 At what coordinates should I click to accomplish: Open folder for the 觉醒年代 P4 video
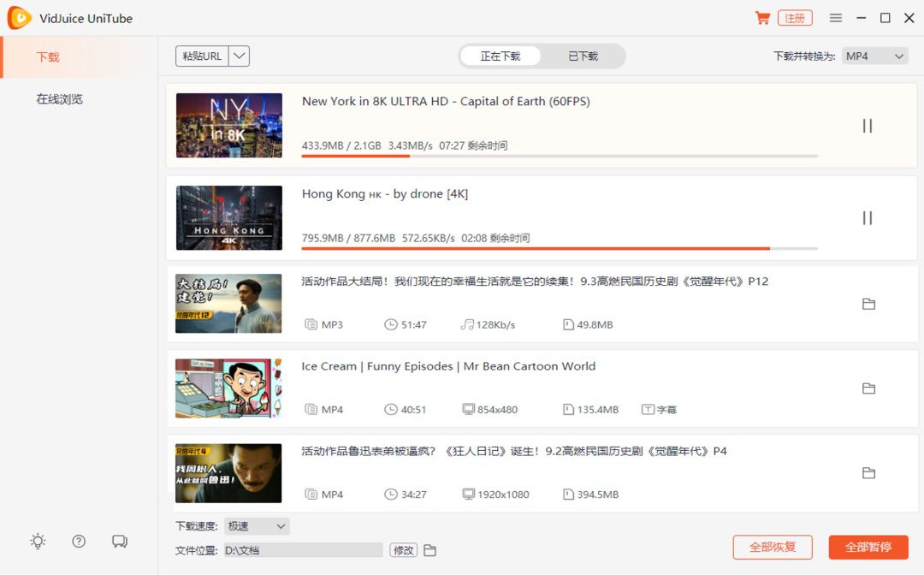point(868,473)
